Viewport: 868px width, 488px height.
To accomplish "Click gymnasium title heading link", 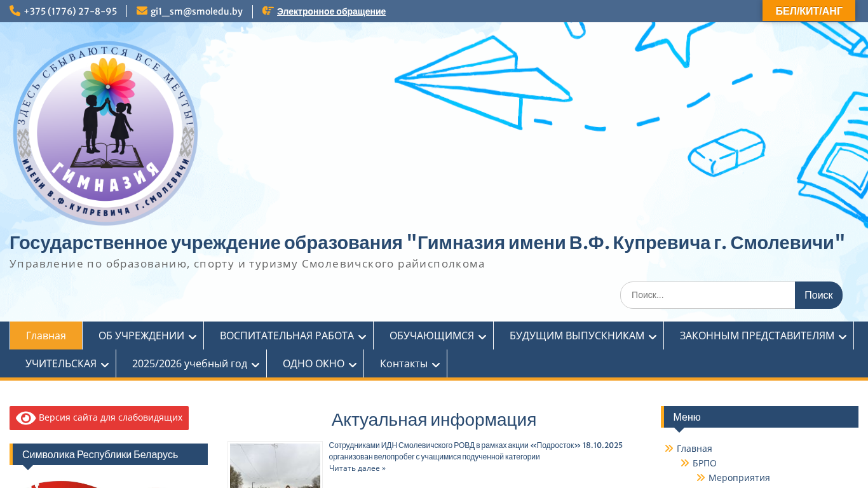I will pyautogui.click(x=427, y=242).
